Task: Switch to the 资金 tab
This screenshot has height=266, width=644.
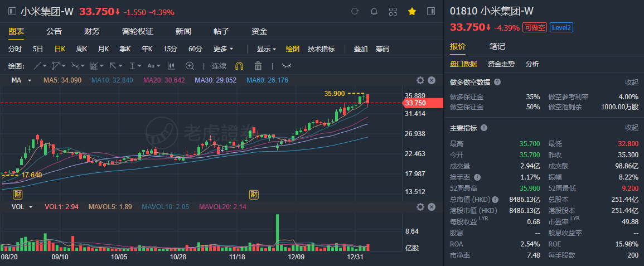Action: [259, 31]
